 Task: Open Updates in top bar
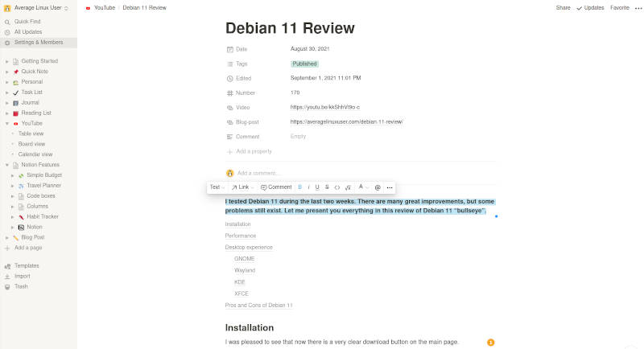tap(591, 8)
